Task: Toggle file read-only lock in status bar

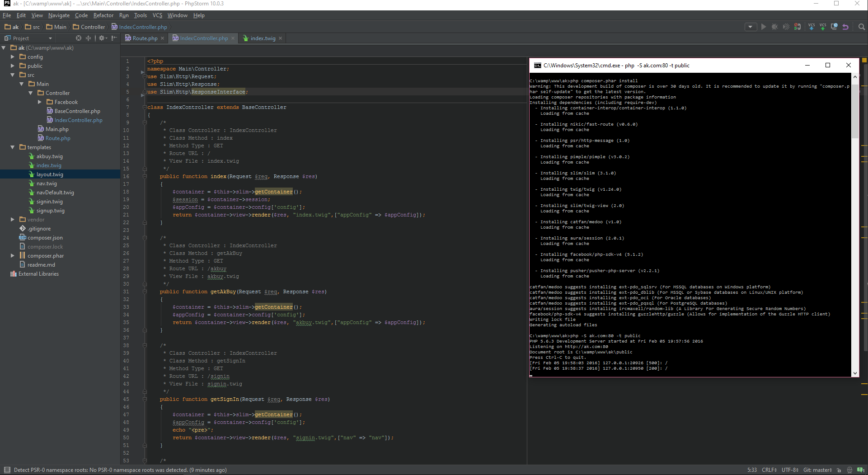Action: 839,470
